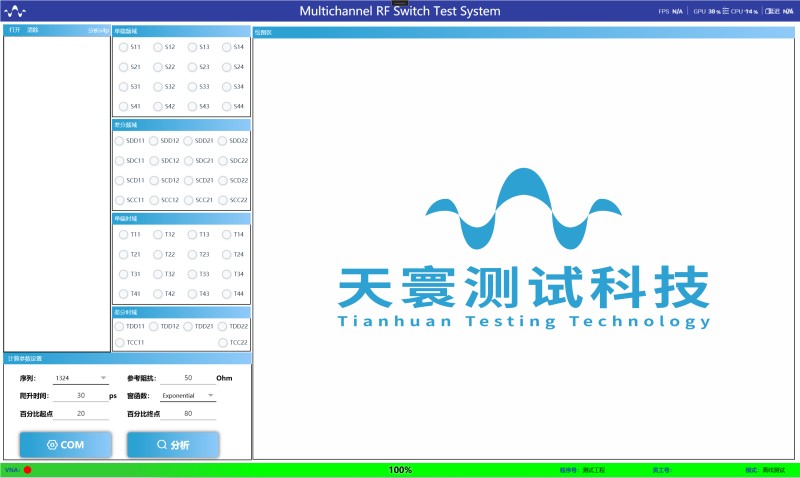Select the T23 radio button
Image resolution: width=800 pixels, height=478 pixels.
(192, 254)
